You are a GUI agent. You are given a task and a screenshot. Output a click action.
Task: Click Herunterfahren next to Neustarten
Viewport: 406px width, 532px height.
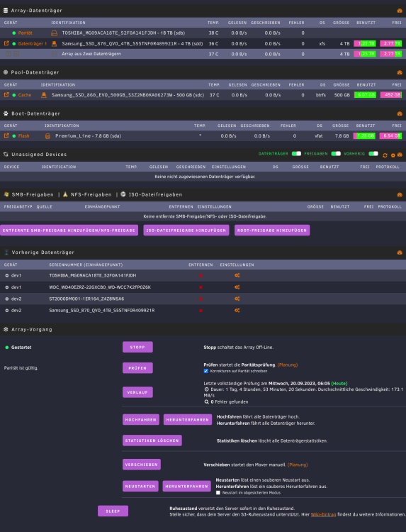click(x=187, y=486)
